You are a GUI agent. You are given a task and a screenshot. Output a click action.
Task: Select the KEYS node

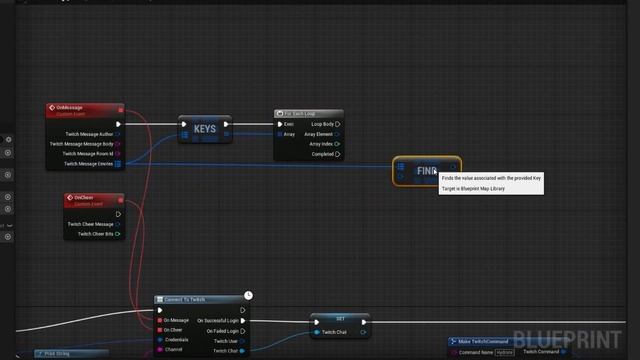[205, 129]
